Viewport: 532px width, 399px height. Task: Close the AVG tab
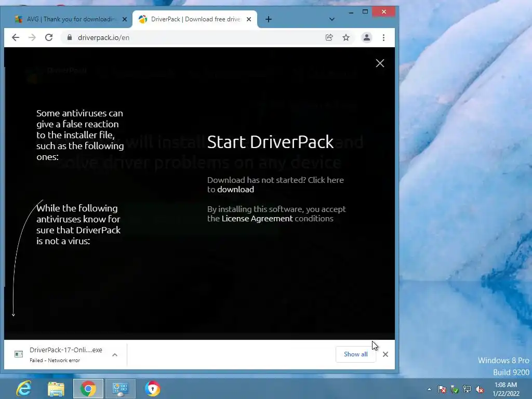[x=125, y=19]
